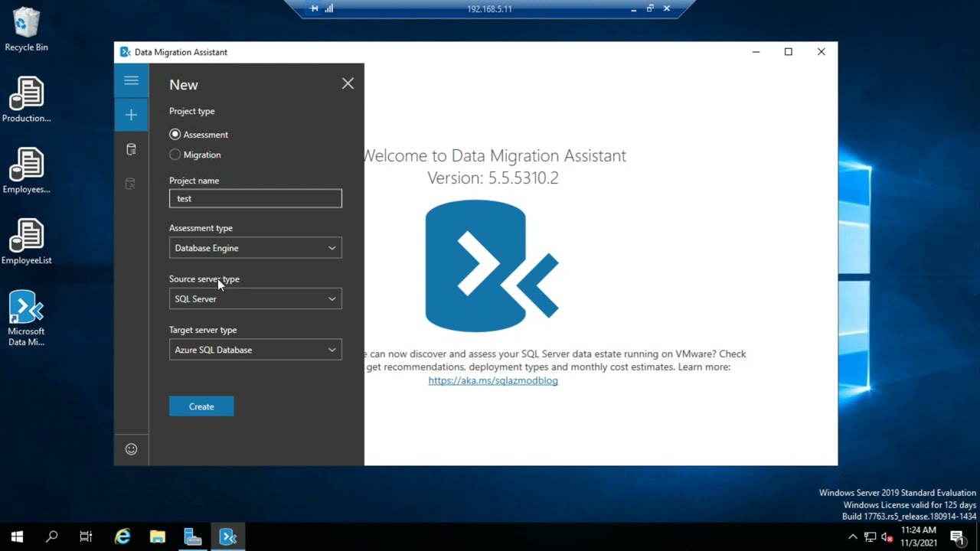Click the Create button

201,406
